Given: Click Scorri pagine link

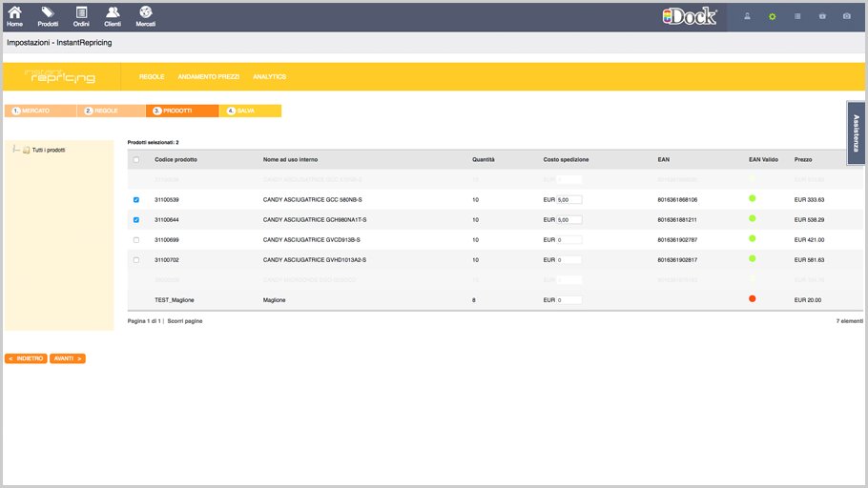Looking at the screenshot, I should 185,321.
